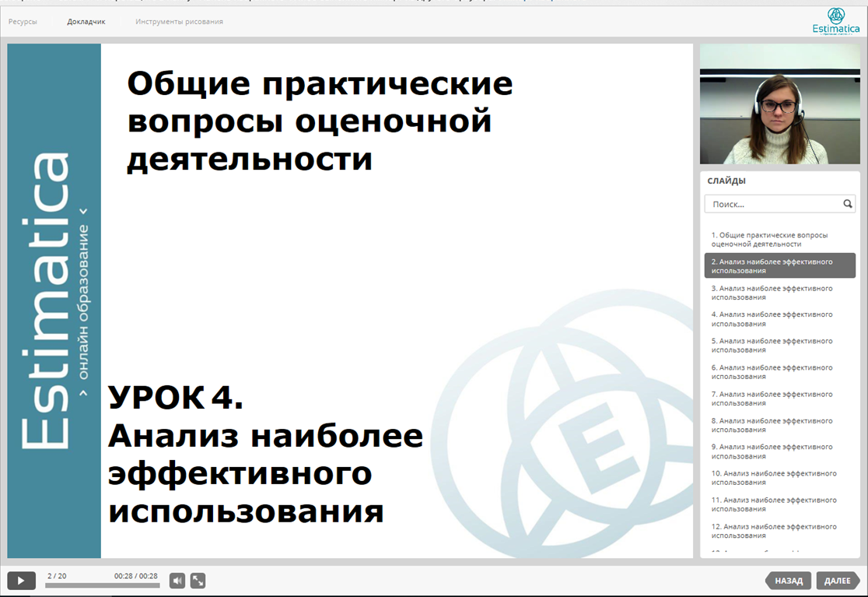The width and height of the screenshot is (868, 597).
Task: Click the playback progress bar
Action: click(x=103, y=585)
